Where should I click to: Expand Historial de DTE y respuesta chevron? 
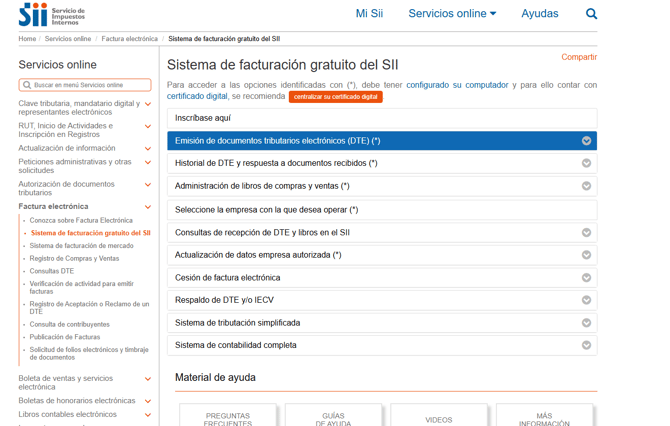(586, 163)
